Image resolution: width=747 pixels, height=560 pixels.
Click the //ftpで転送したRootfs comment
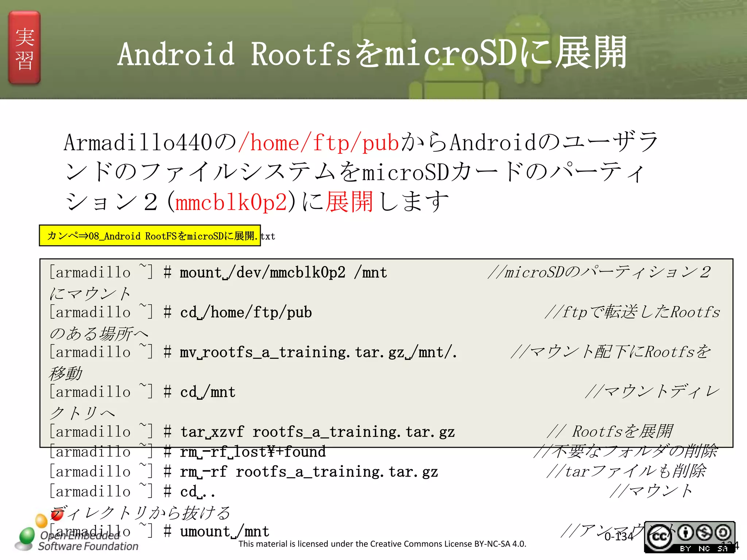tap(632, 312)
